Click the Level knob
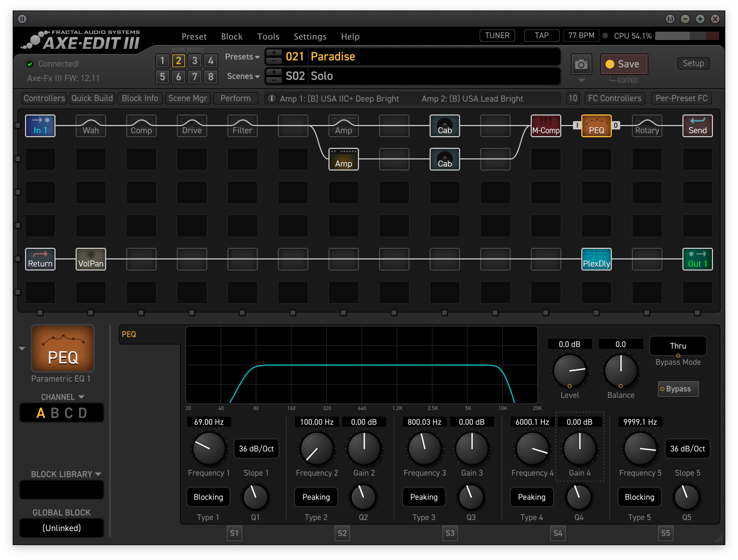This screenshot has width=738, height=560. [x=570, y=371]
